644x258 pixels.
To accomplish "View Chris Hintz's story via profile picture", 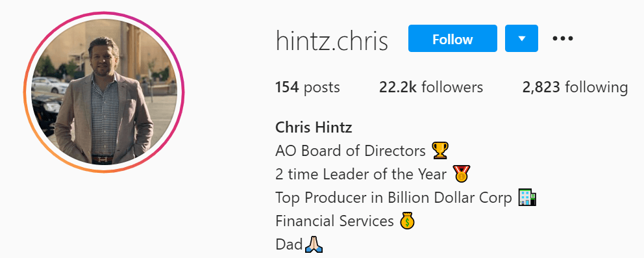I will click(x=104, y=92).
